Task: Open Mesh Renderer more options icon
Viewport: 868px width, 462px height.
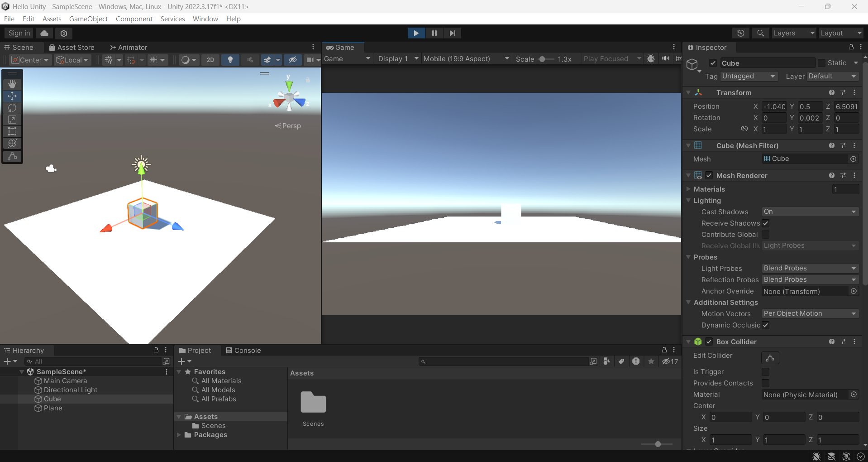Action: [854, 175]
